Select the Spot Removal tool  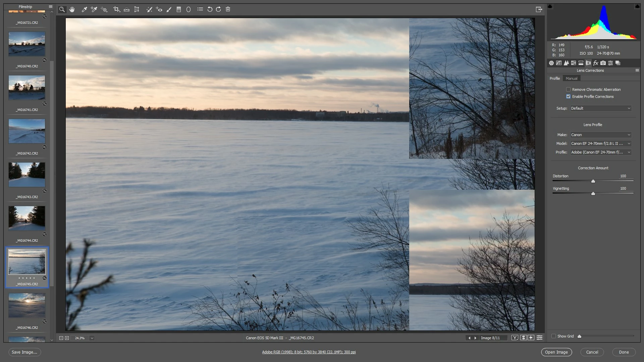(149, 9)
